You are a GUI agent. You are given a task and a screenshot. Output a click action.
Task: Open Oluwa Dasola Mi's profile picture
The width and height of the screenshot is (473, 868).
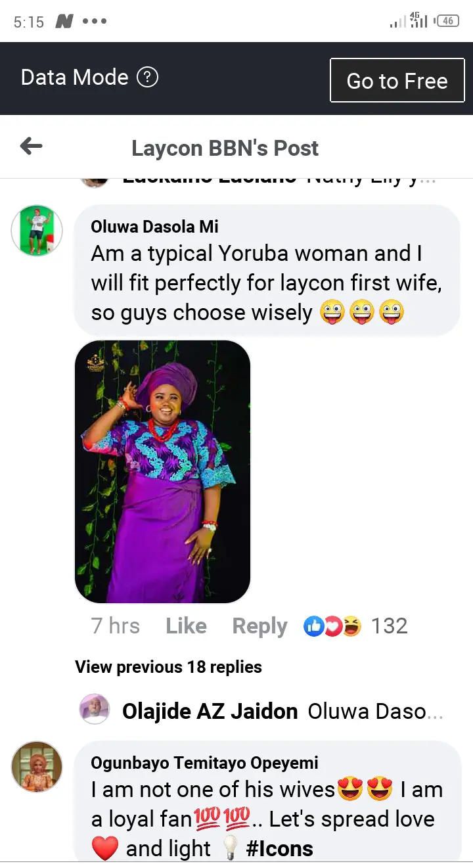point(37,230)
